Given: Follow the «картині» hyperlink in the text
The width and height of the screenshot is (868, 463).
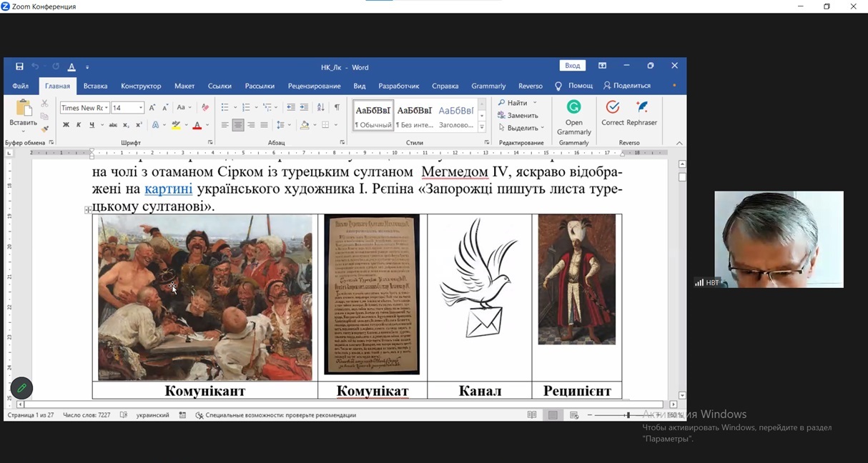Looking at the screenshot, I should pyautogui.click(x=168, y=189).
